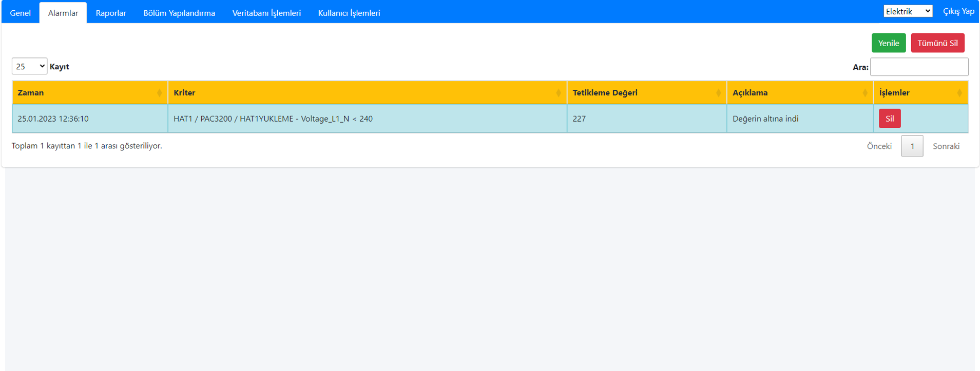
Task: Click the trigger value 227
Action: (x=579, y=119)
